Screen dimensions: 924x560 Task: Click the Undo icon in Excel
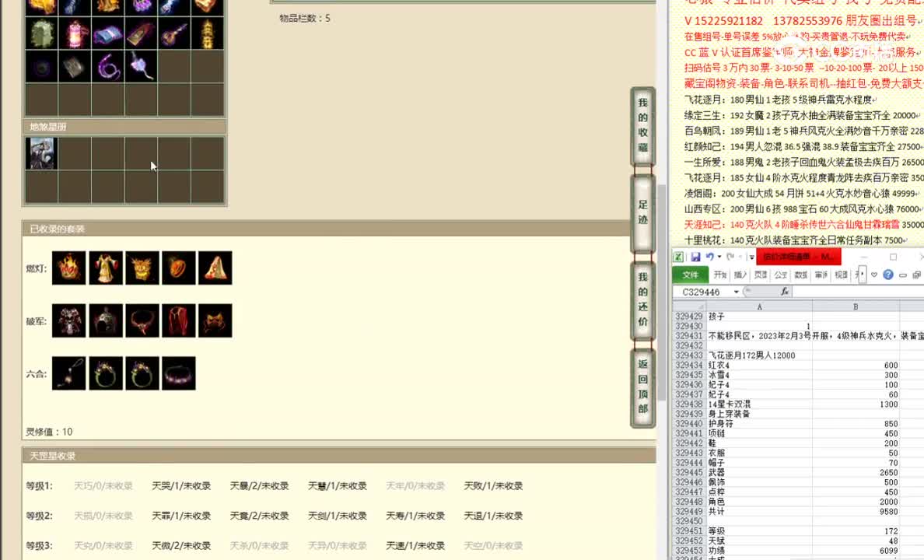pos(709,257)
